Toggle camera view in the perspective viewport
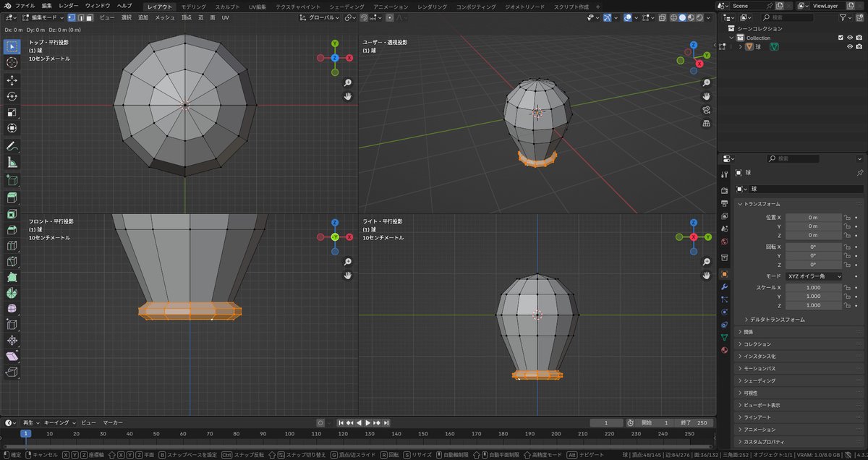The width and height of the screenshot is (868, 460). coord(706,110)
